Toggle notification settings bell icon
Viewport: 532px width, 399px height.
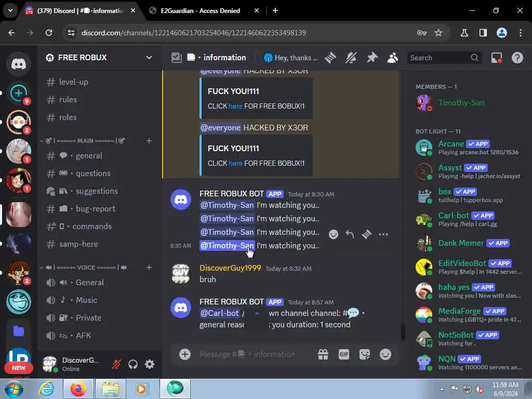351,58
